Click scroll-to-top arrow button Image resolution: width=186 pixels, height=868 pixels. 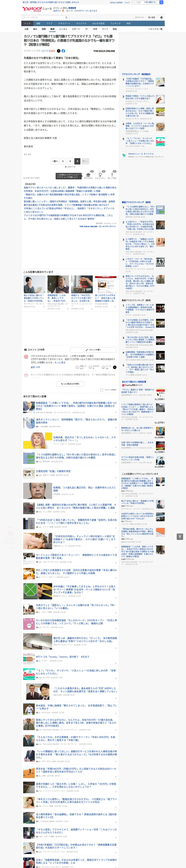[180, 536]
